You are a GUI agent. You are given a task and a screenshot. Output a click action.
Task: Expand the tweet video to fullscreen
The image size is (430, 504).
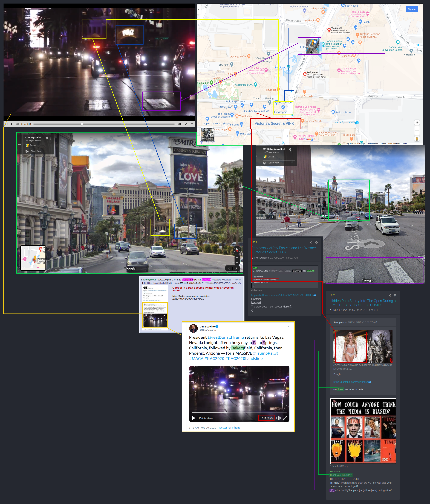(285, 418)
